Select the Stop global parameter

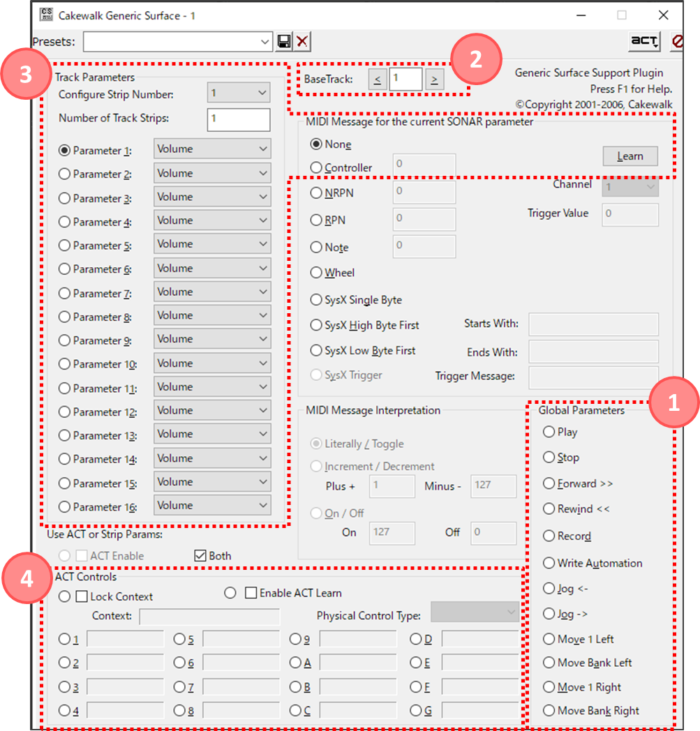(549, 457)
